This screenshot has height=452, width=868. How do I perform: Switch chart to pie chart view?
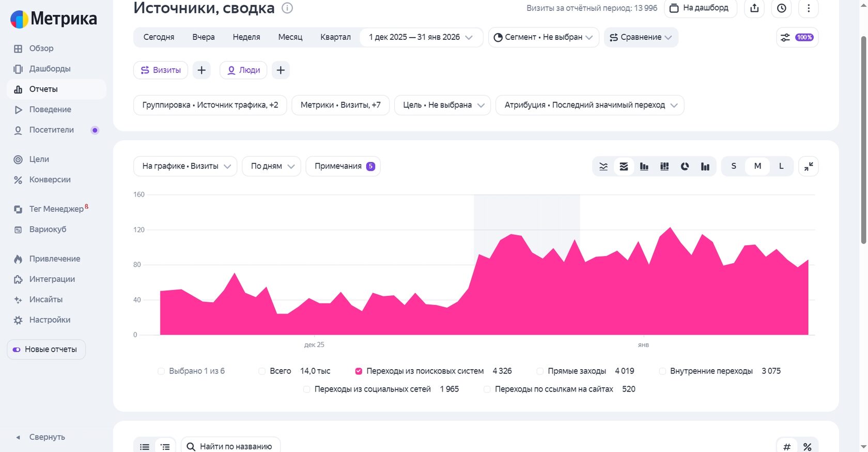click(685, 167)
